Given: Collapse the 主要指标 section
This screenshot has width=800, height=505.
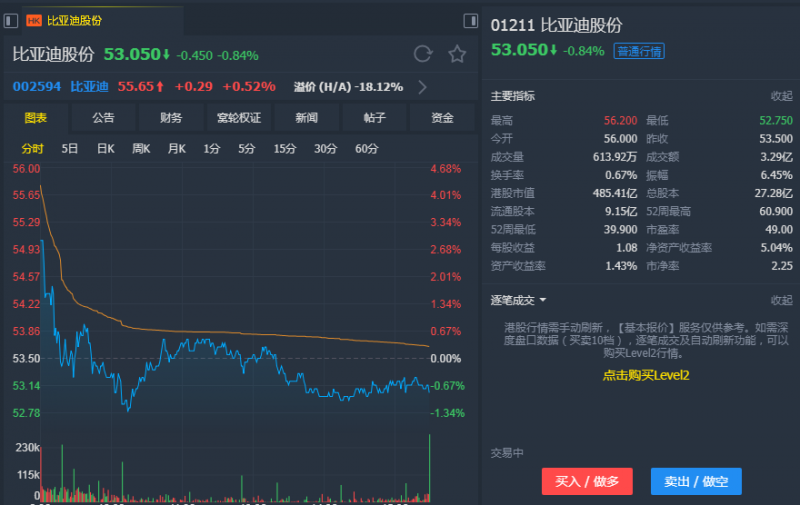Looking at the screenshot, I should [x=782, y=96].
